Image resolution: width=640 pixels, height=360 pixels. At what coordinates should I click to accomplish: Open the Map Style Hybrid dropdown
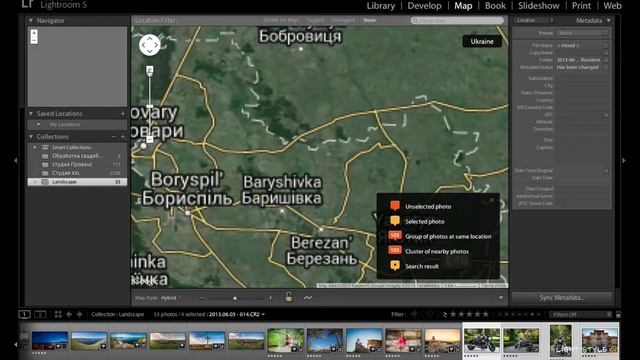171,298
